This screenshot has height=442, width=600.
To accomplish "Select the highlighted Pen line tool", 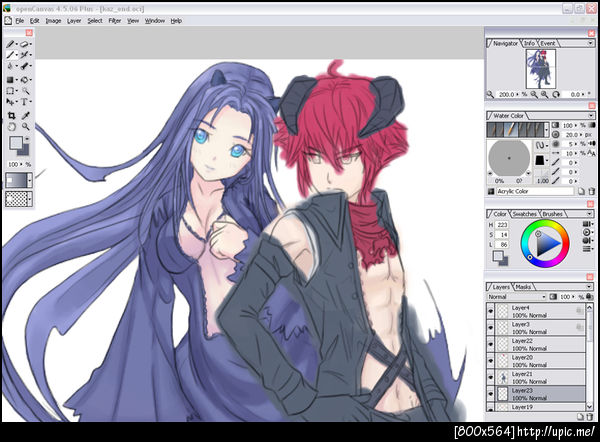I will tap(10, 55).
